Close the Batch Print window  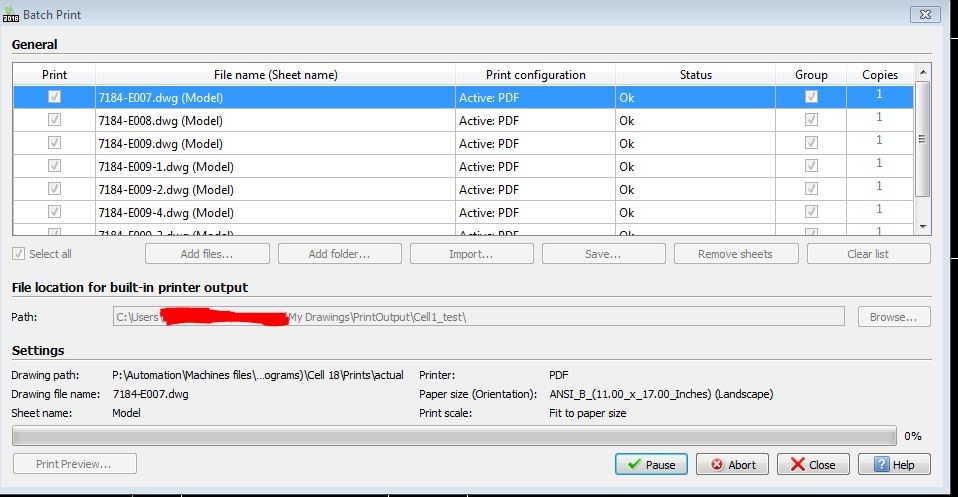tap(925, 14)
